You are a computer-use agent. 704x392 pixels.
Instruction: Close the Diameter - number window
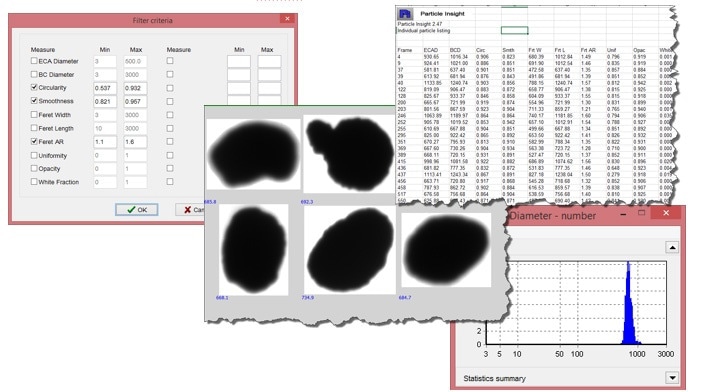click(666, 213)
